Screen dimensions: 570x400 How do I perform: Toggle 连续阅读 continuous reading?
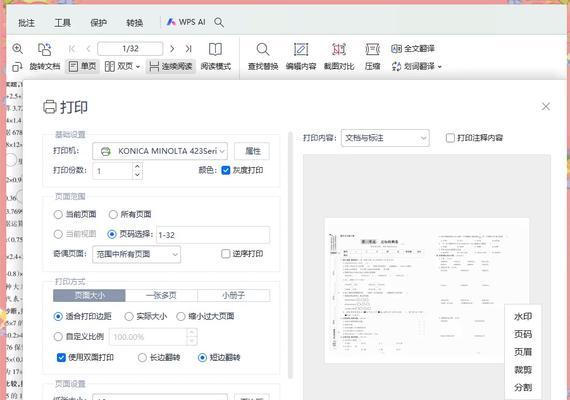(171, 67)
